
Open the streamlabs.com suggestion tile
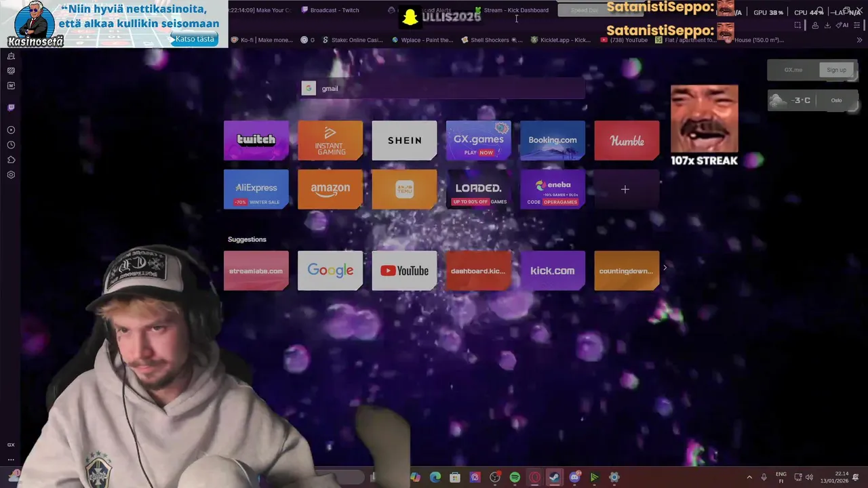[x=256, y=270]
